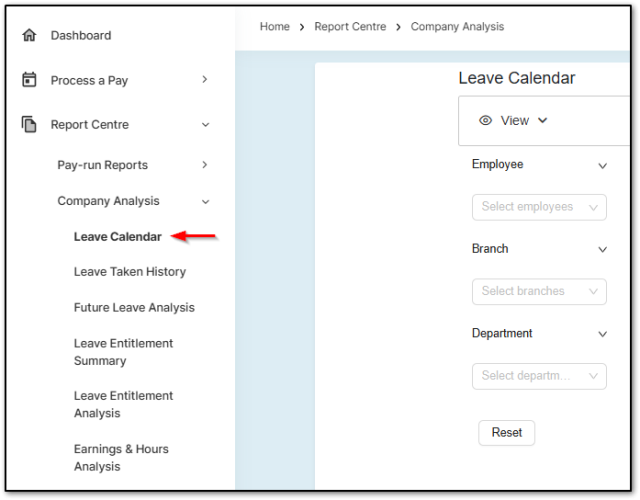Open the Select department dropdown
This screenshot has width=640, height=500.
tap(538, 376)
